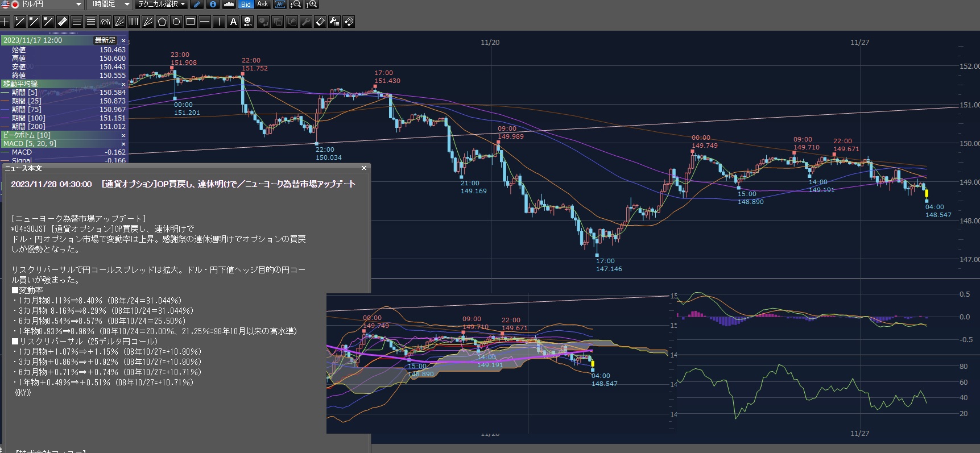Select the ruler measurement tool
The width and height of the screenshot is (980, 453).
[63, 22]
